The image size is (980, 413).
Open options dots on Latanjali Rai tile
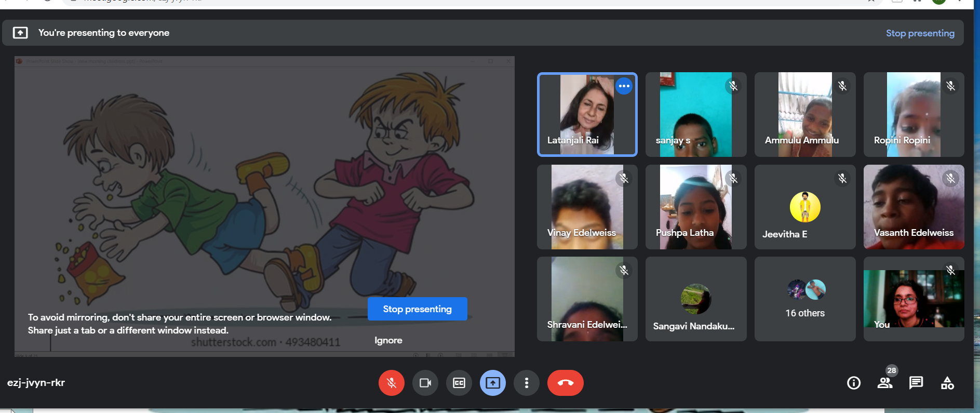tap(624, 86)
